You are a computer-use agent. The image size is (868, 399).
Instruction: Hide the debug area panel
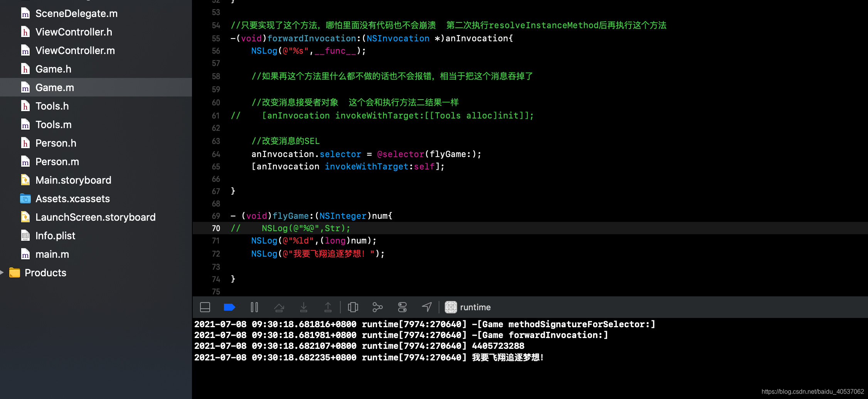point(205,307)
